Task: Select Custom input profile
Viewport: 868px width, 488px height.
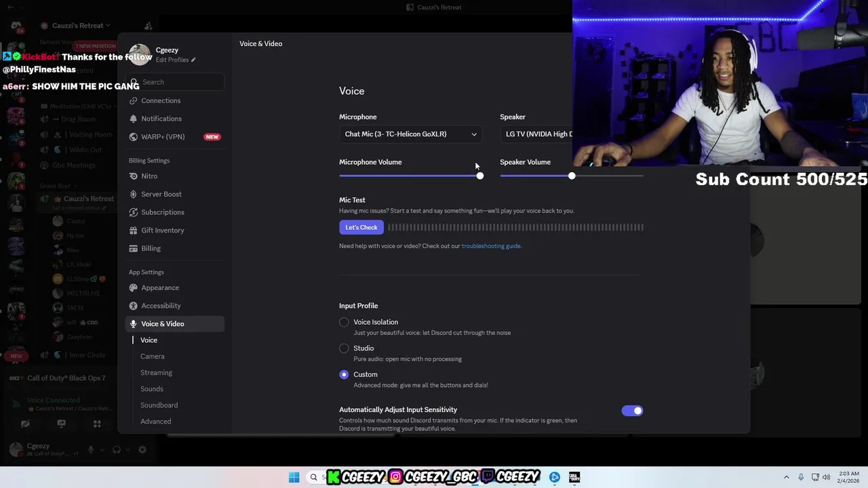Action: (344, 375)
